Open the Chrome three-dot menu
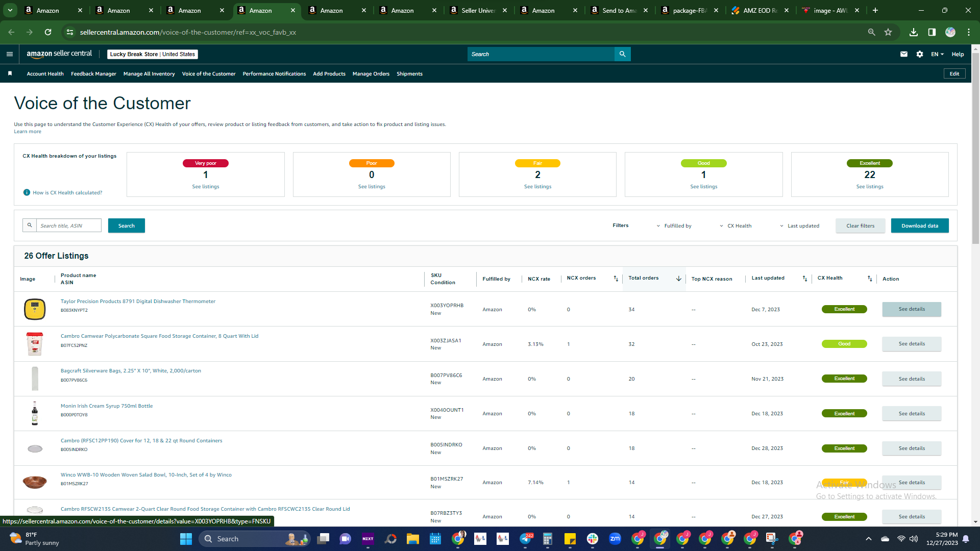 point(969,32)
